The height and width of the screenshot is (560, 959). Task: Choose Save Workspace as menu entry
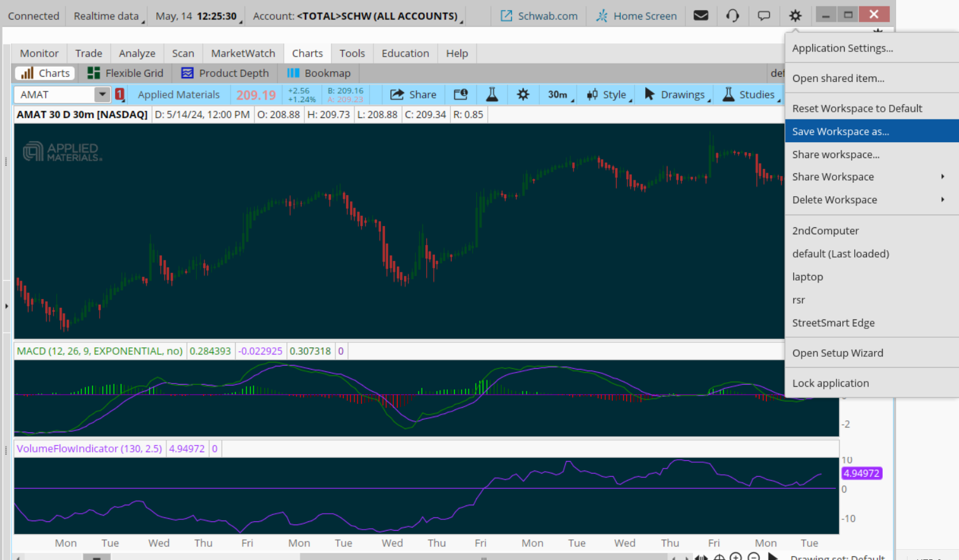pyautogui.click(x=872, y=131)
